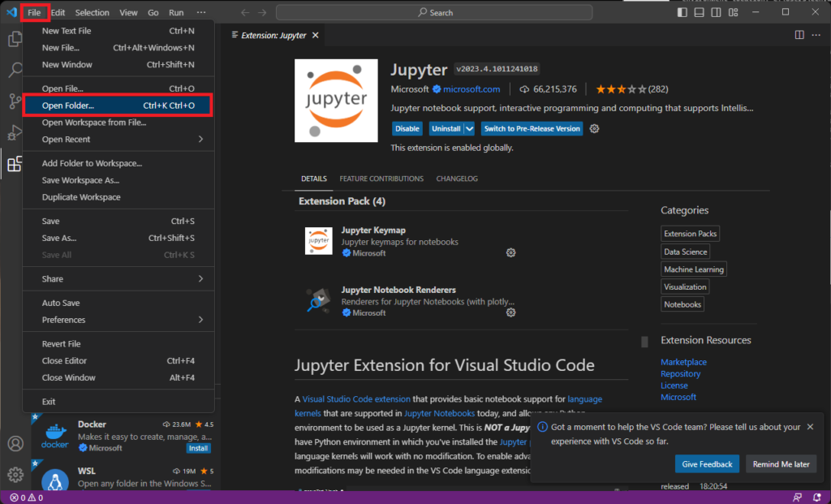Split the editor to the right
This screenshot has height=504, width=831.
tap(799, 35)
